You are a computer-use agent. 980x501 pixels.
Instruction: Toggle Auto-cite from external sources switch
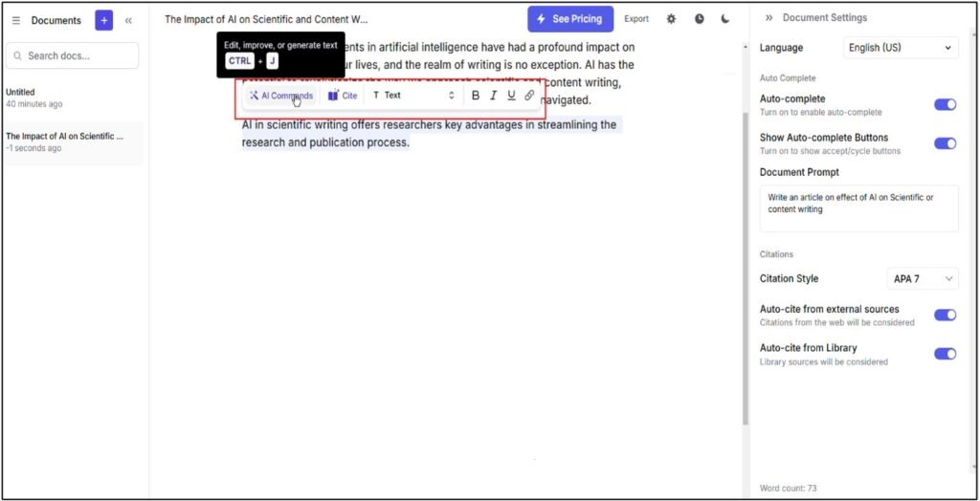945,315
